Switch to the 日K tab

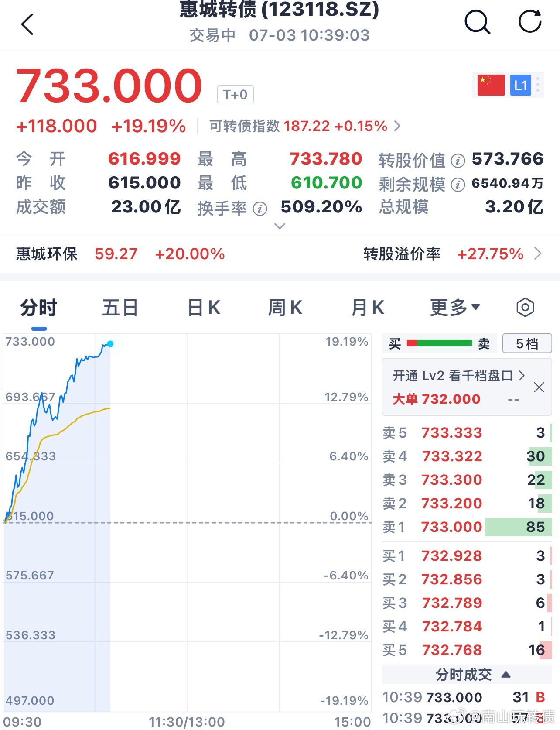tap(204, 308)
